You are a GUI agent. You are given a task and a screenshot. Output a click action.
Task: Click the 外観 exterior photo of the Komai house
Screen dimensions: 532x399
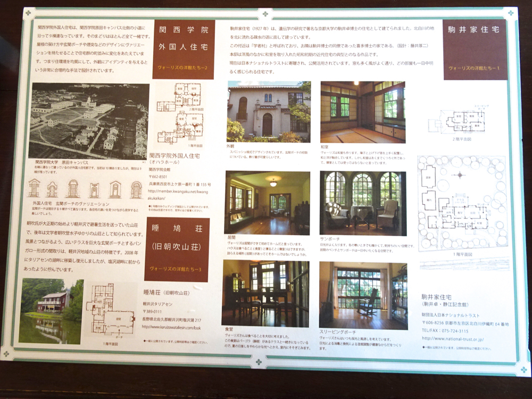coord(269,112)
